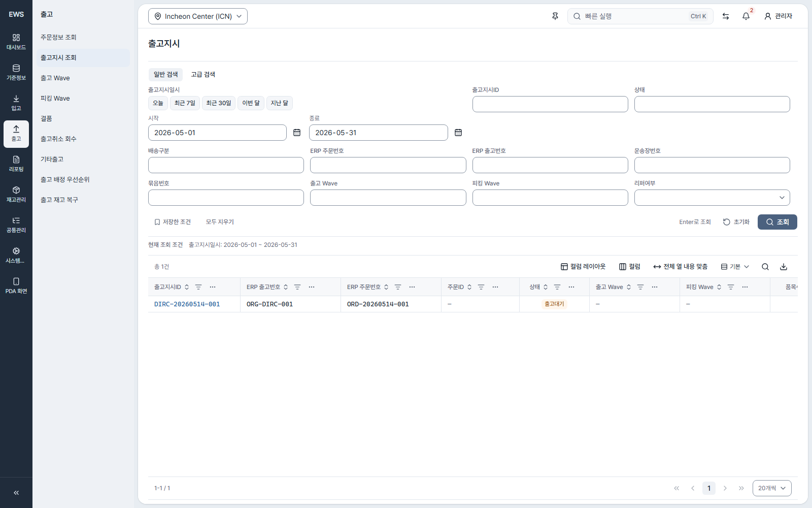Click the swap arrows icon in top bar

point(726,16)
